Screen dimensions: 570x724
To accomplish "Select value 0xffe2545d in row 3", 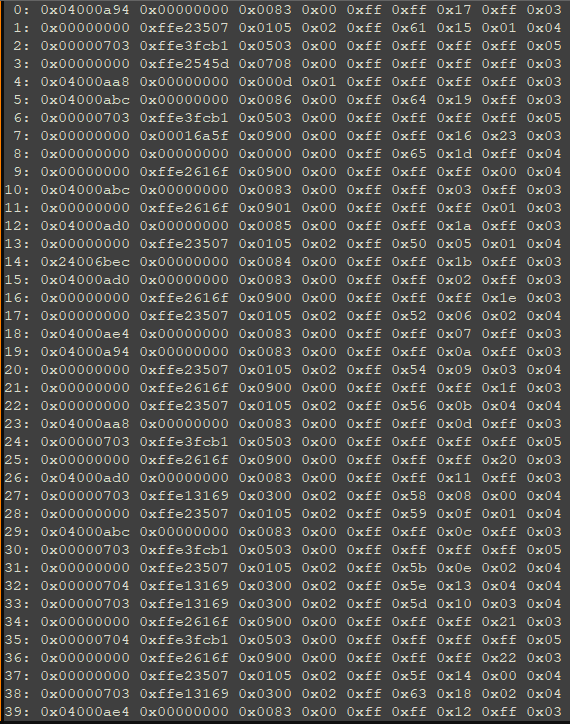I will click(x=184, y=64).
